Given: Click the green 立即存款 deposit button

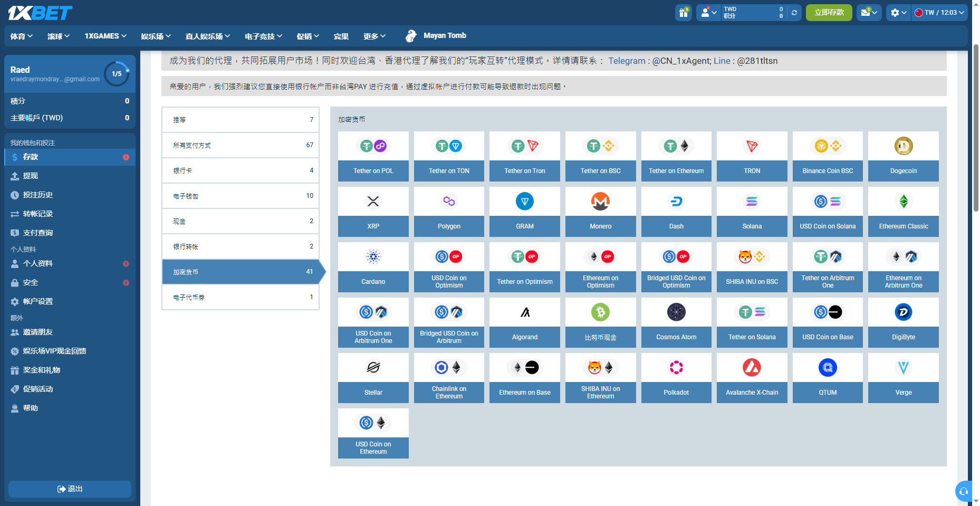Looking at the screenshot, I should tap(829, 13).
